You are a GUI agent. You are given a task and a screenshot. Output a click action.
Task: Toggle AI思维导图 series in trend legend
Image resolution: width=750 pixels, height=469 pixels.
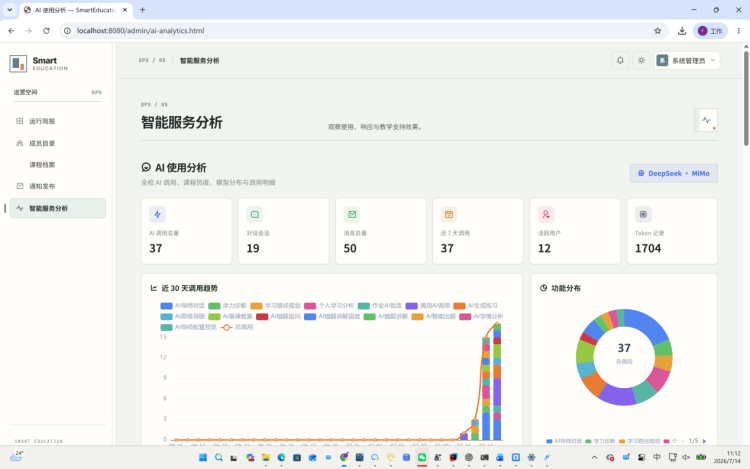183,316
